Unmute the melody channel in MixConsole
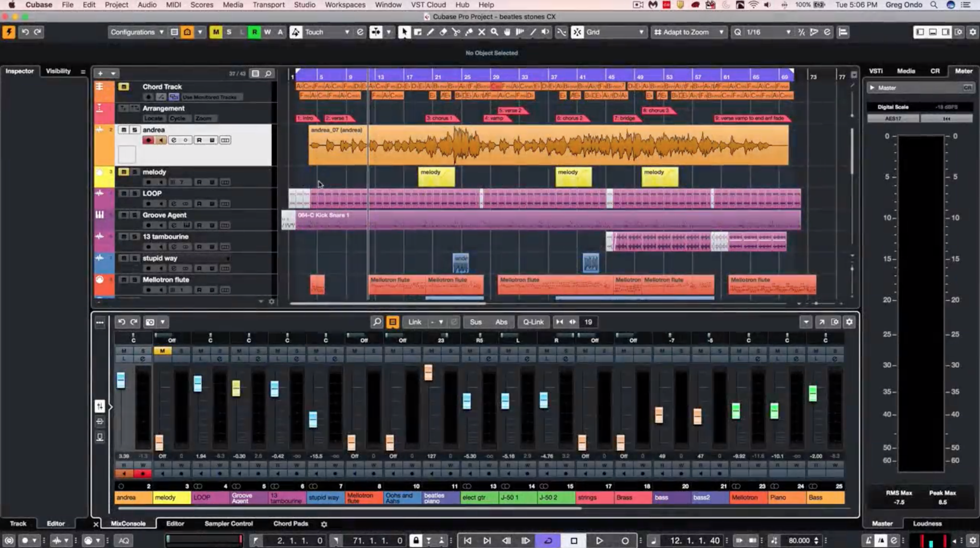This screenshot has width=980, height=548. (x=162, y=351)
